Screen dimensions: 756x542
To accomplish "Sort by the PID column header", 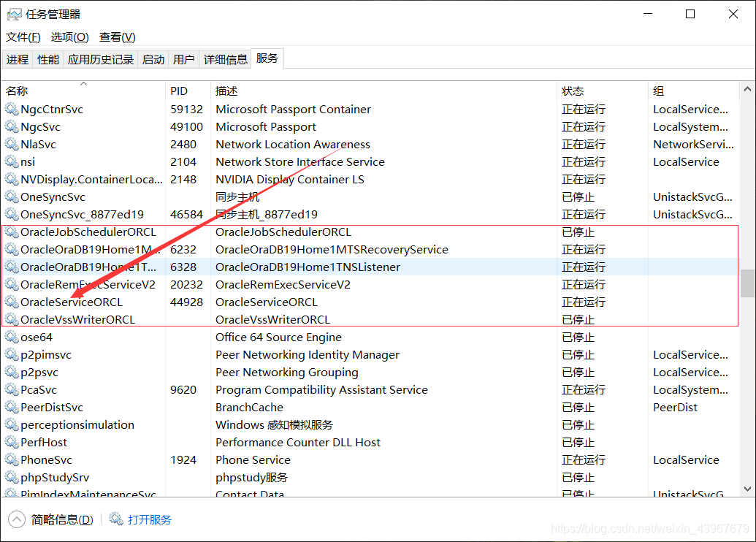I will pos(188,91).
